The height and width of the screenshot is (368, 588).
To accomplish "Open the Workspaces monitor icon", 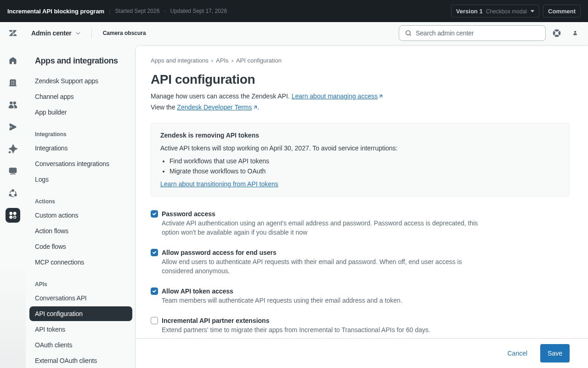I will tap(13, 171).
